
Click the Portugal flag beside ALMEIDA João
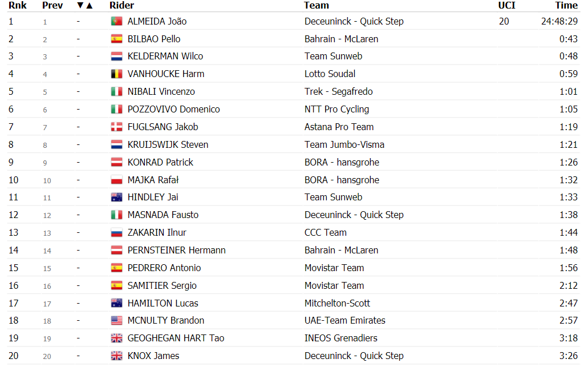pos(116,21)
